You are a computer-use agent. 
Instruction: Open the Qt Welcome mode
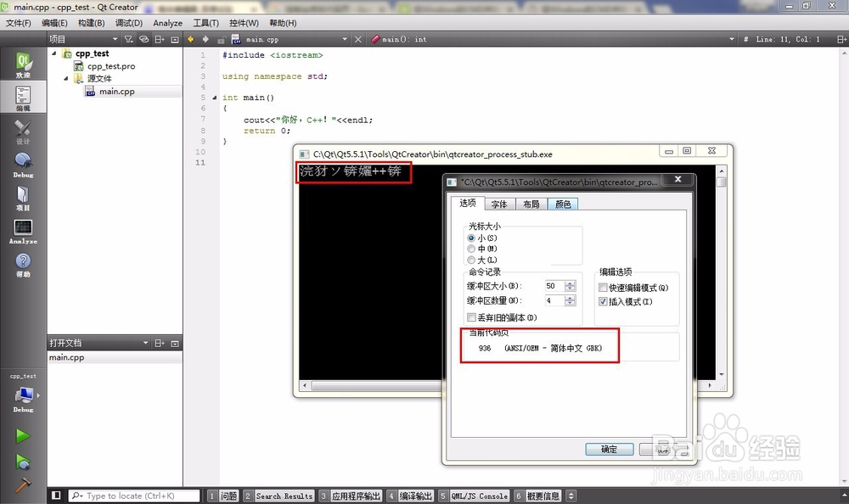tap(23, 64)
